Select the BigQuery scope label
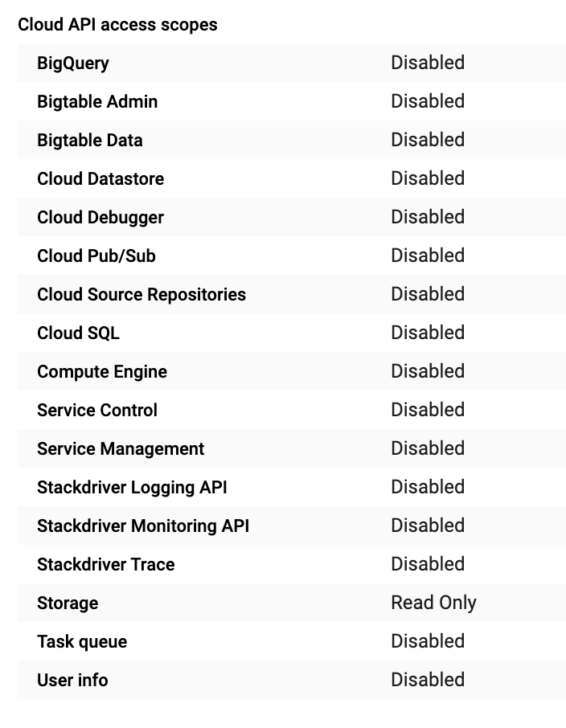566x728 pixels. 73,63
